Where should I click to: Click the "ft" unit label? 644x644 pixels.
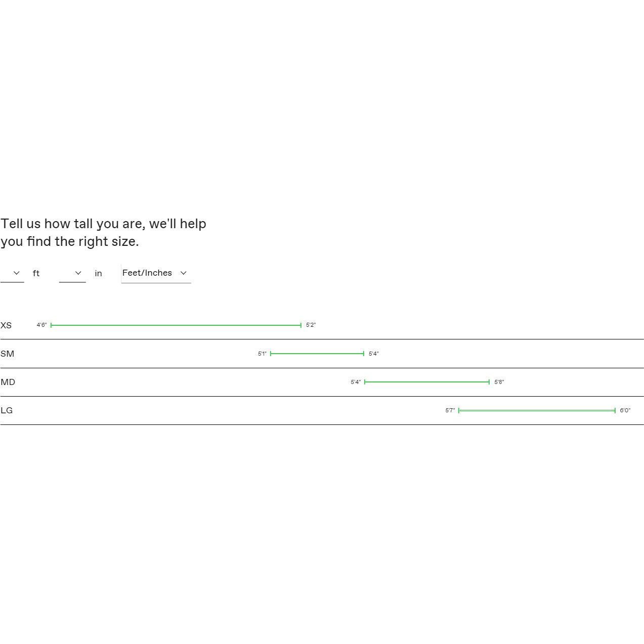click(x=36, y=274)
